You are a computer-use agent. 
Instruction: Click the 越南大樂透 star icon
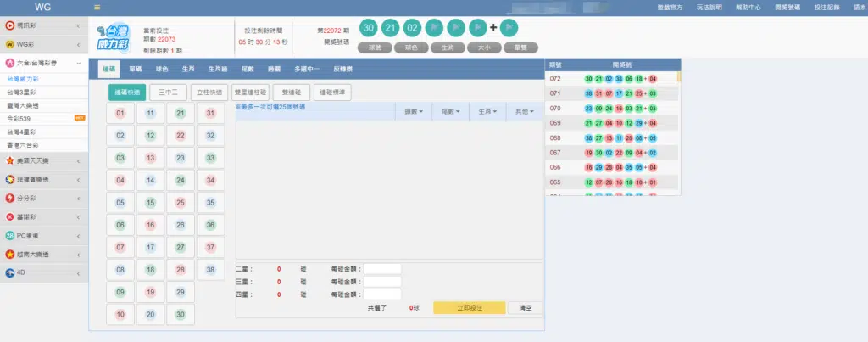9,254
